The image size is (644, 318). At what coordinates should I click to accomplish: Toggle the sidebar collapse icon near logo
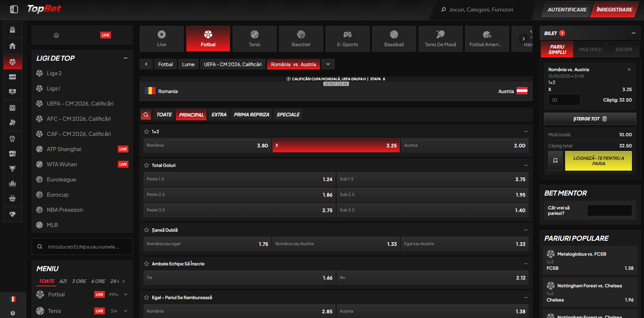pyautogui.click(x=14, y=9)
